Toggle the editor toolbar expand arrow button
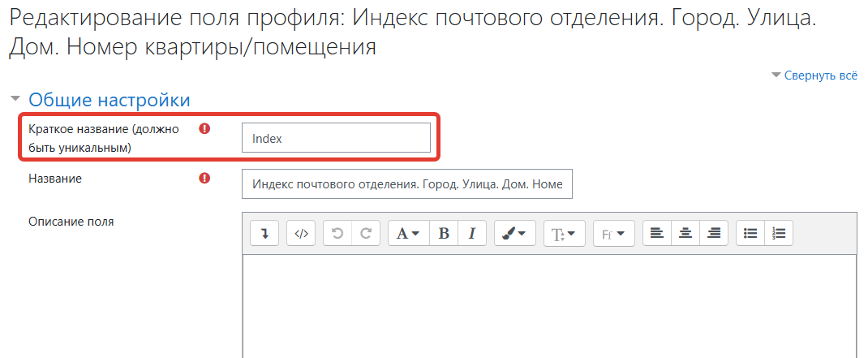This screenshot has width=868, height=358. (264, 233)
